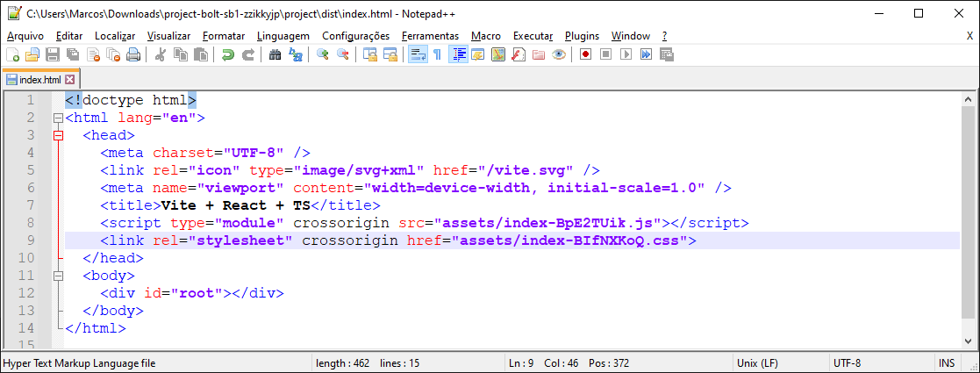Create a new file with the New icon
980x373 pixels.
click(x=12, y=55)
